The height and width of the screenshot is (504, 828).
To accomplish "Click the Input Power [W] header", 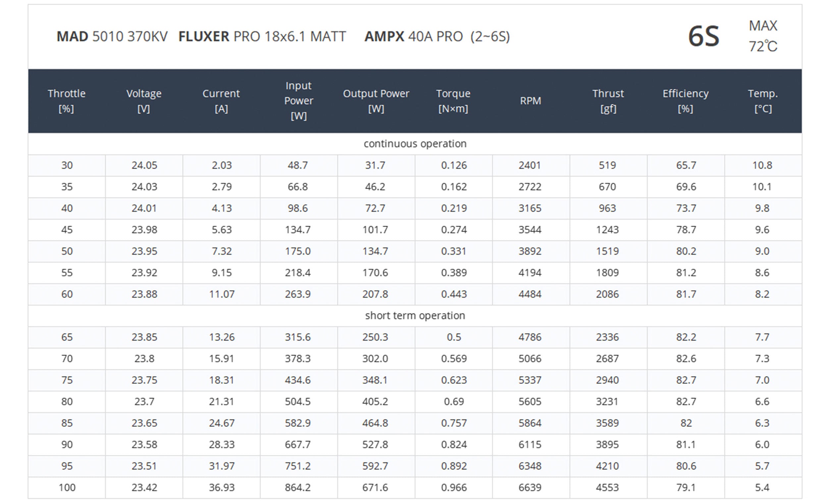I will [298, 101].
